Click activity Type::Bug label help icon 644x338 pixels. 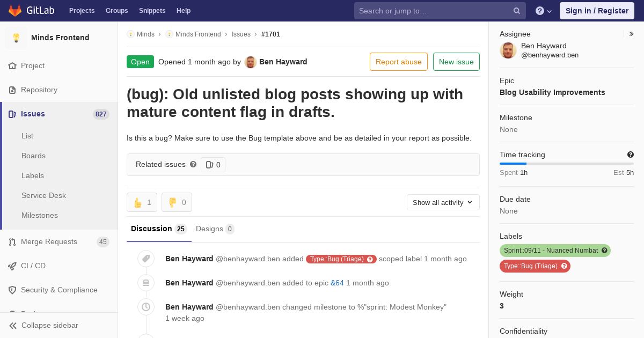pos(370,259)
